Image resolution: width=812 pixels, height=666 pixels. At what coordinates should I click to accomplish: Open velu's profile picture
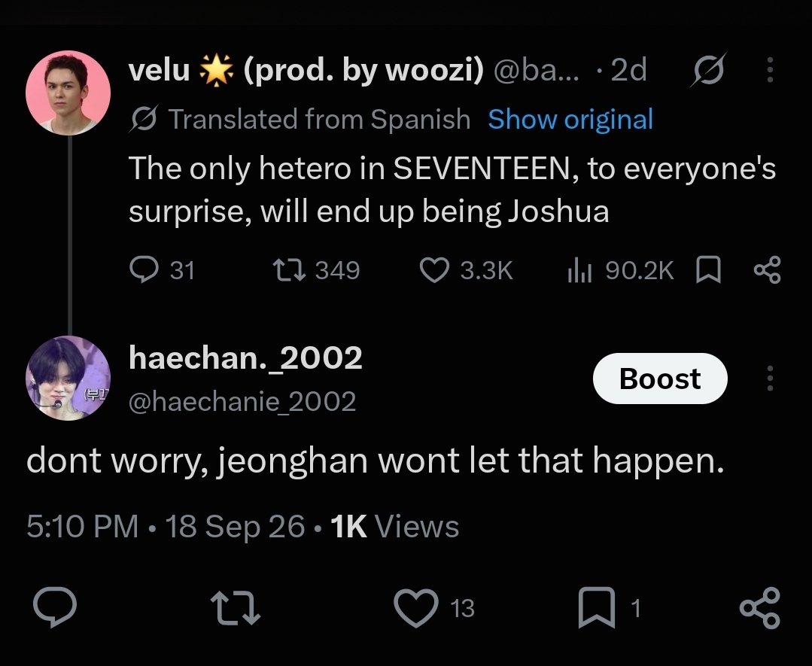[68, 93]
